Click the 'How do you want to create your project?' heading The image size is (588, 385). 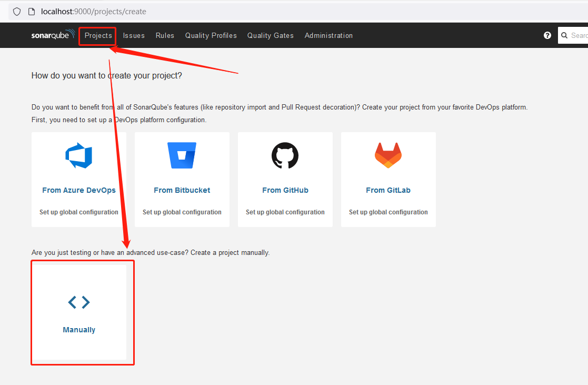[x=106, y=75]
